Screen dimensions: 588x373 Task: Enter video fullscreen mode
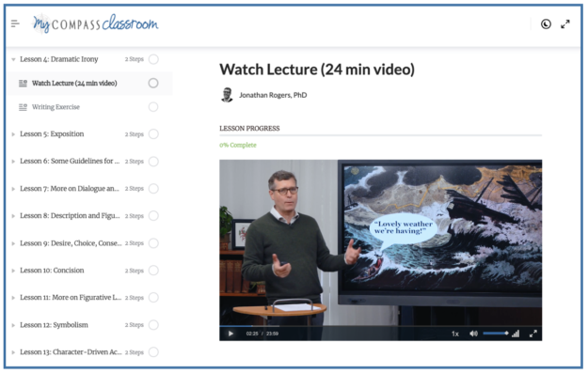[x=532, y=334]
